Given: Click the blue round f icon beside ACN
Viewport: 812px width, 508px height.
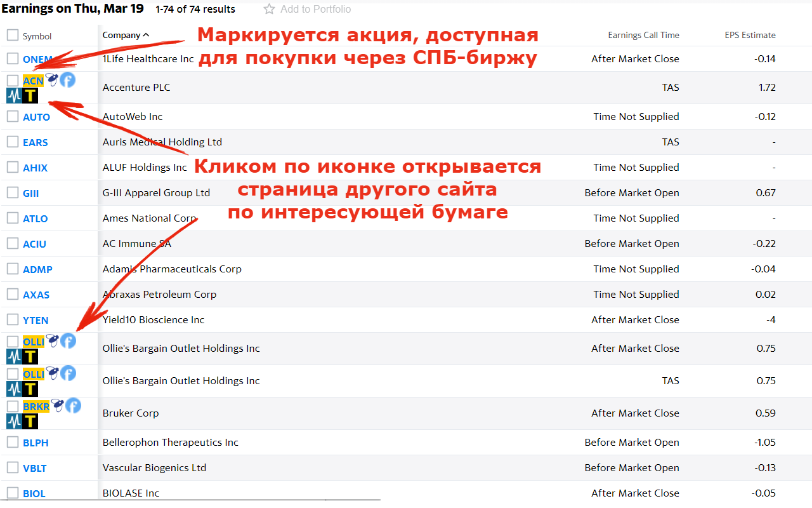Looking at the screenshot, I should 67,80.
